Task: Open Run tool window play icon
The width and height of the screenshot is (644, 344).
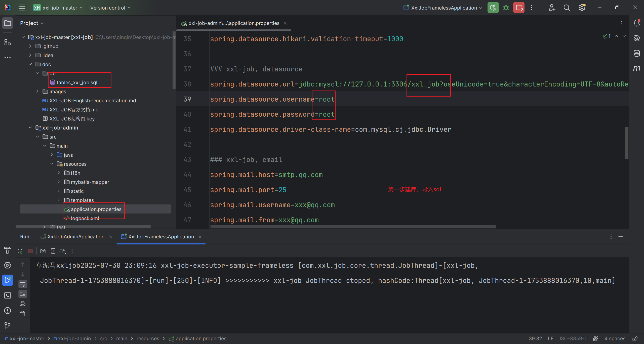Action: pos(8,280)
